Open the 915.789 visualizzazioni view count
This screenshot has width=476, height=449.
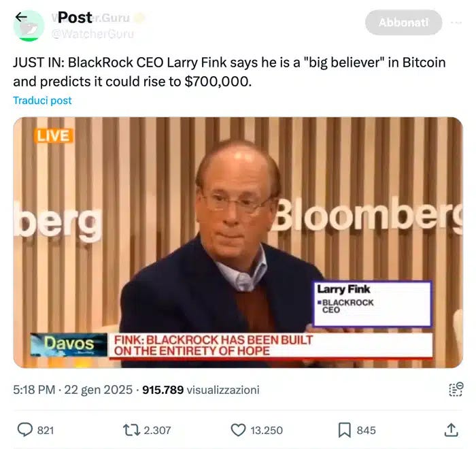tap(201, 390)
